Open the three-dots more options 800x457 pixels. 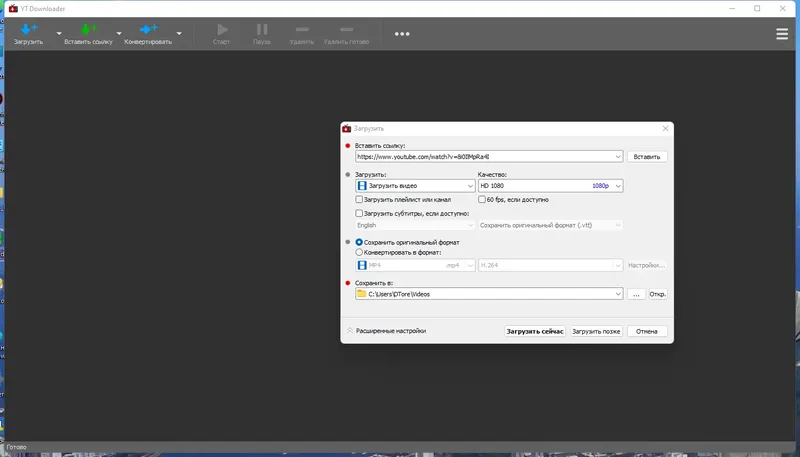[402, 34]
